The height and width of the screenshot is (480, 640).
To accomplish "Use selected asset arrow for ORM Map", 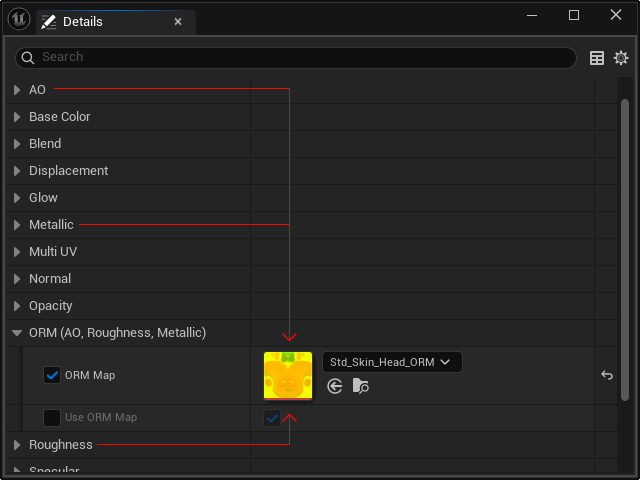I will pos(335,386).
